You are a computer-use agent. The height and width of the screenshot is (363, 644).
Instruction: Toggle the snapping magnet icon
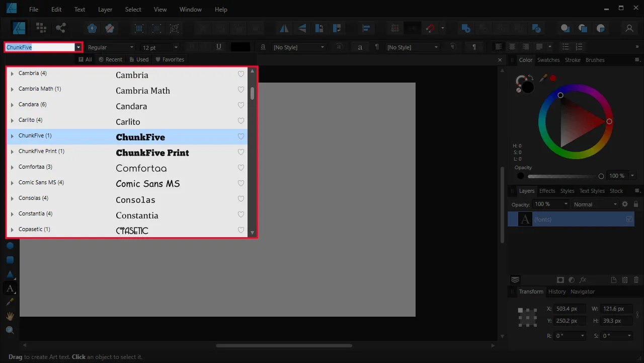[430, 28]
